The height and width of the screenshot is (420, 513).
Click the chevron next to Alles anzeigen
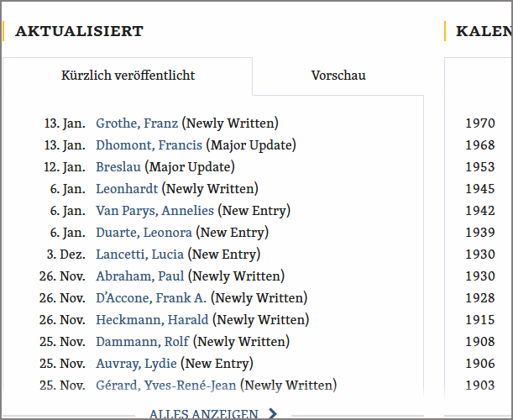tap(273, 413)
